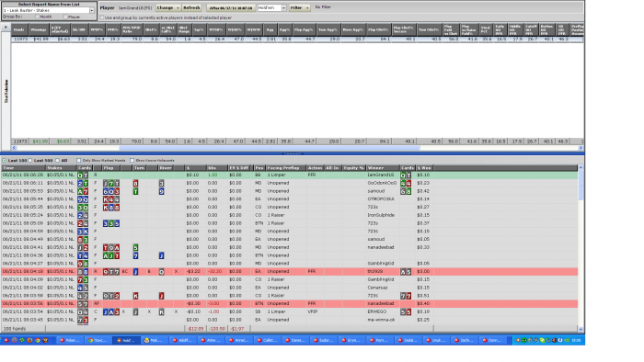The image size is (644, 362).
Task: Click the Refresh button
Action: (191, 7)
